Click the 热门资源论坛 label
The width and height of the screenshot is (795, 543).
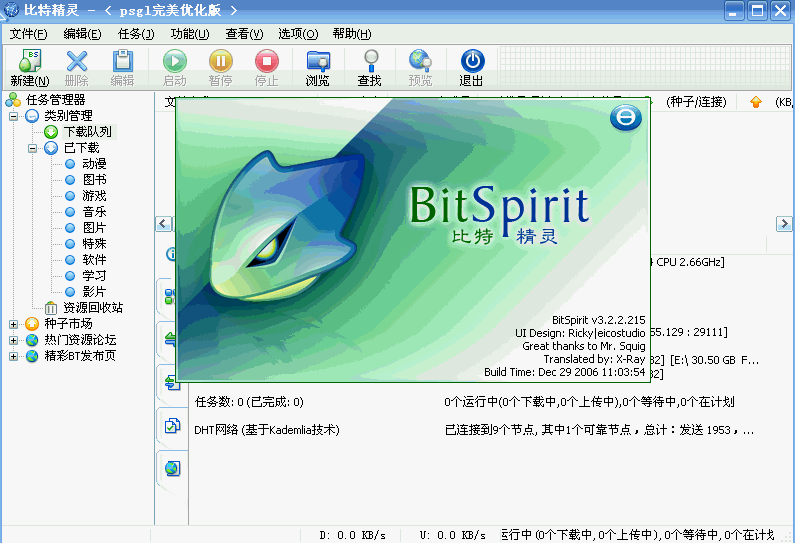(80, 340)
